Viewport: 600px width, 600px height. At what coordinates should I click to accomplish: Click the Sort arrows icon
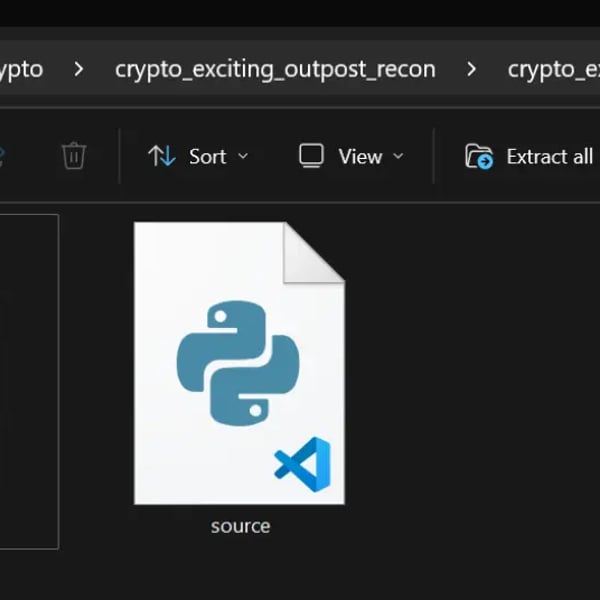[162, 156]
